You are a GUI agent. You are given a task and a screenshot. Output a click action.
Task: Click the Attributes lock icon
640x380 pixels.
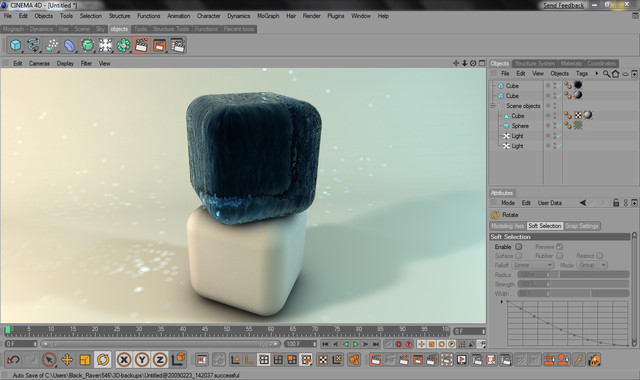coord(616,202)
